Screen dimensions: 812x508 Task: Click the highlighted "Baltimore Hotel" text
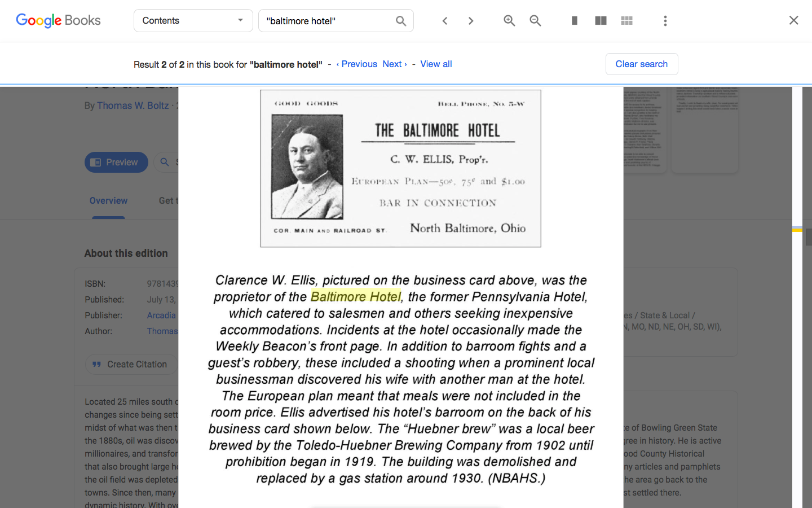coord(356,296)
